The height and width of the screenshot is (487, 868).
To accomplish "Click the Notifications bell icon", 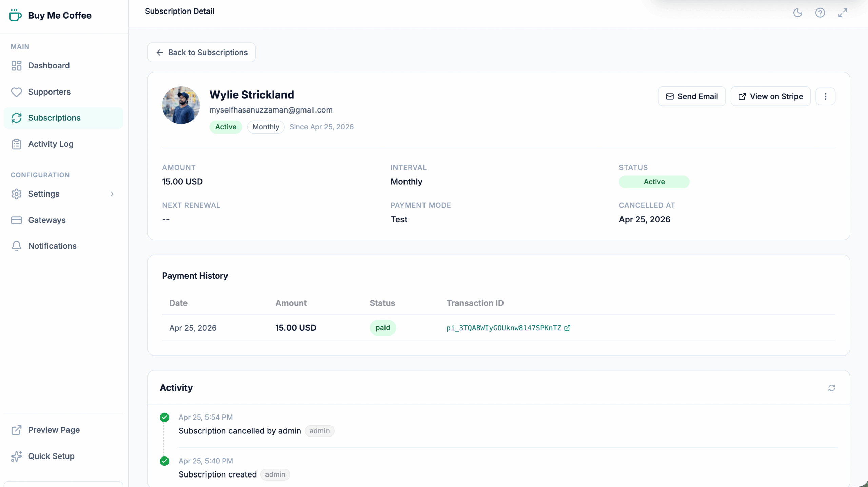I will click(16, 246).
